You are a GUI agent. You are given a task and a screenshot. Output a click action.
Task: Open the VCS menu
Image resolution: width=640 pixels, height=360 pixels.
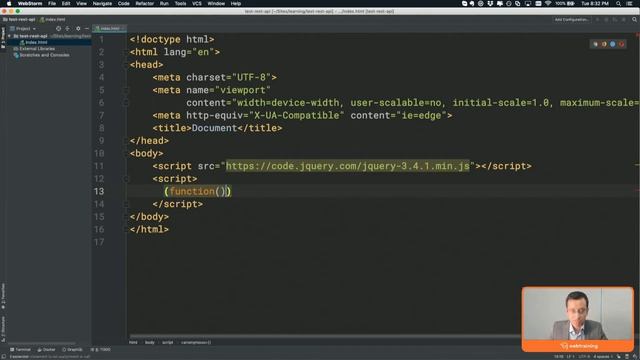click(x=197, y=3)
